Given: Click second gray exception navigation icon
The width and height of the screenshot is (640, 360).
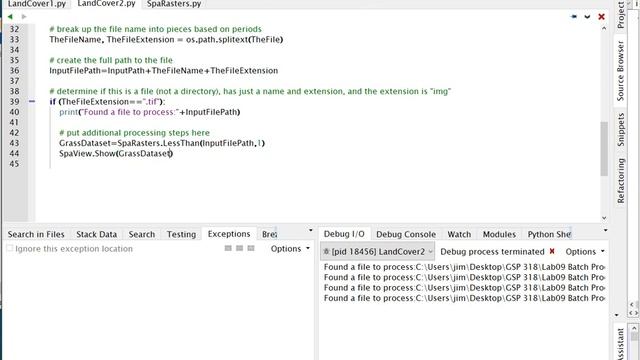Looking at the screenshot, I should point(240,248).
